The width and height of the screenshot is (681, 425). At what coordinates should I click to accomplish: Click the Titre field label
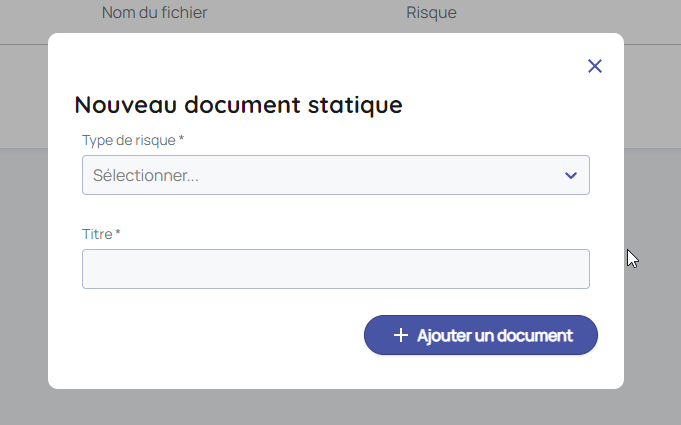(x=97, y=233)
